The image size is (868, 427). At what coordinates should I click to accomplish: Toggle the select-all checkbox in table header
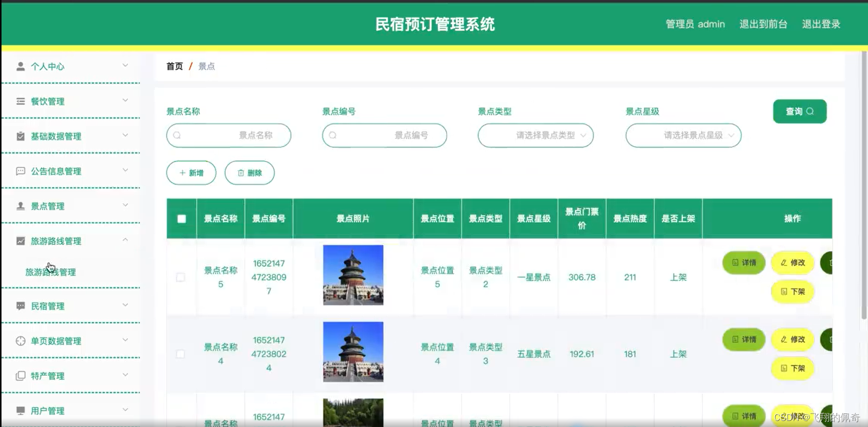182,219
